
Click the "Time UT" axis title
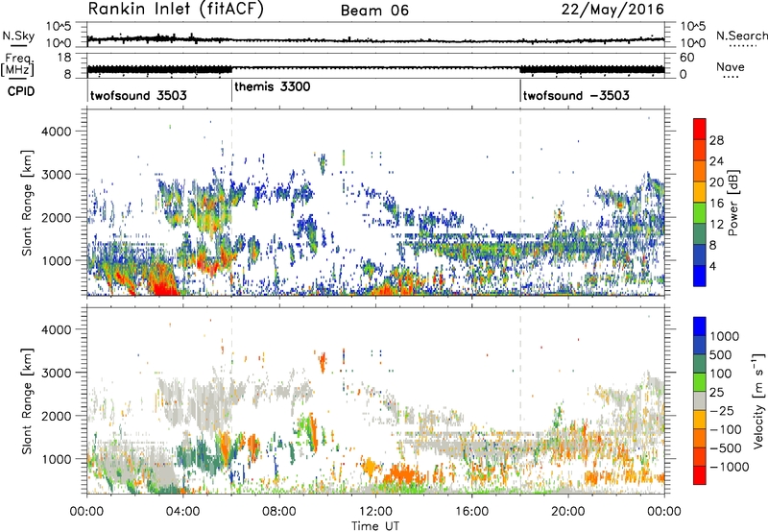(x=375, y=525)
